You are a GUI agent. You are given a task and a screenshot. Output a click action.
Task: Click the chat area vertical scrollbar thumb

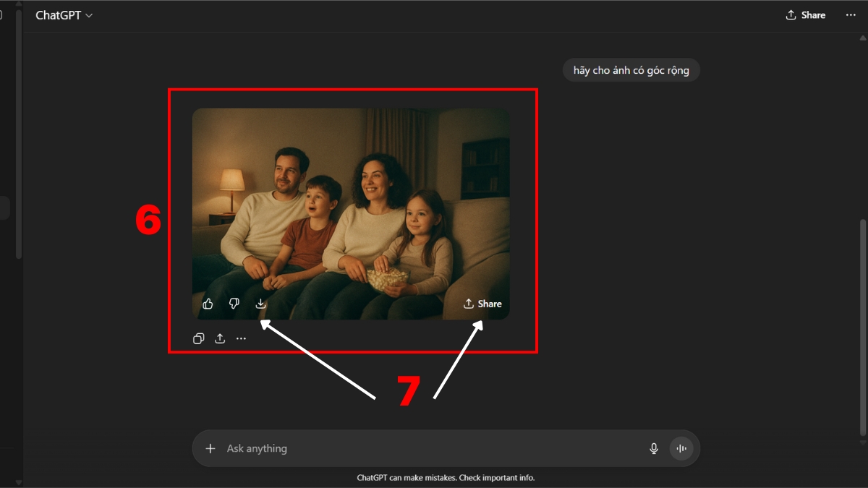tap(861, 325)
